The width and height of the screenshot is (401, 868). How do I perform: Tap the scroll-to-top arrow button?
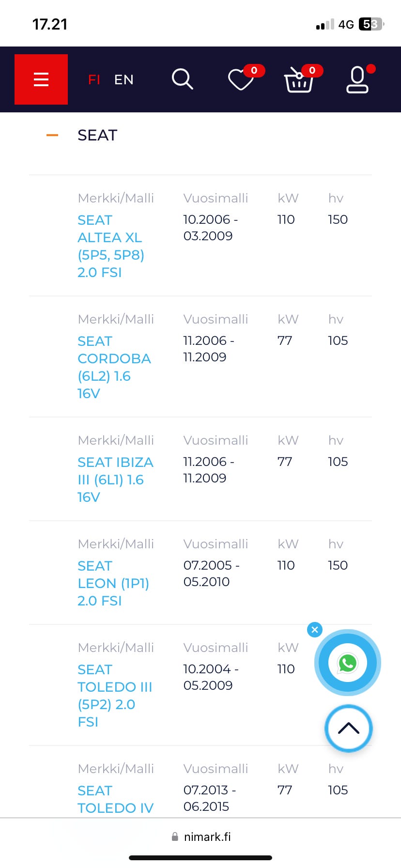click(349, 728)
